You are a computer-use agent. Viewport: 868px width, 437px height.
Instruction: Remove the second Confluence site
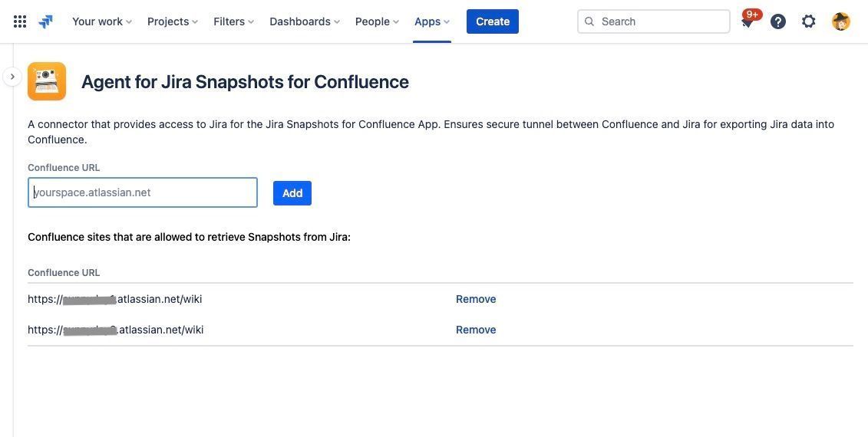tap(476, 330)
